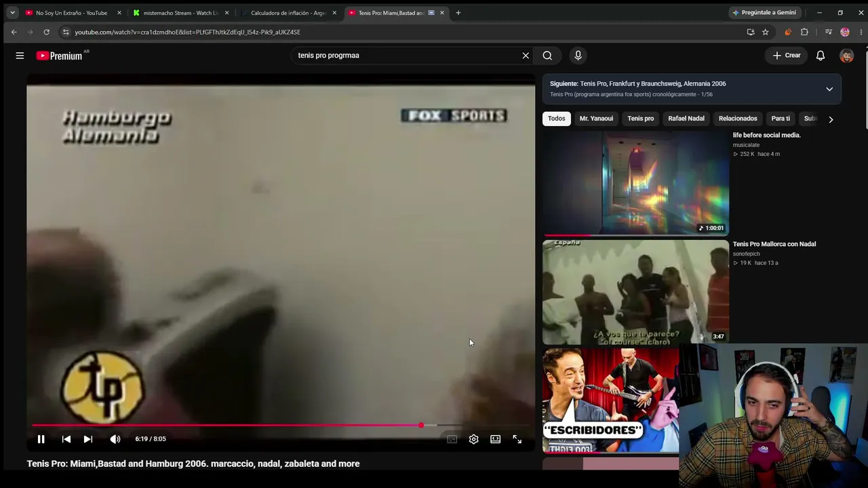View site information for youtube.com

click(x=65, y=32)
